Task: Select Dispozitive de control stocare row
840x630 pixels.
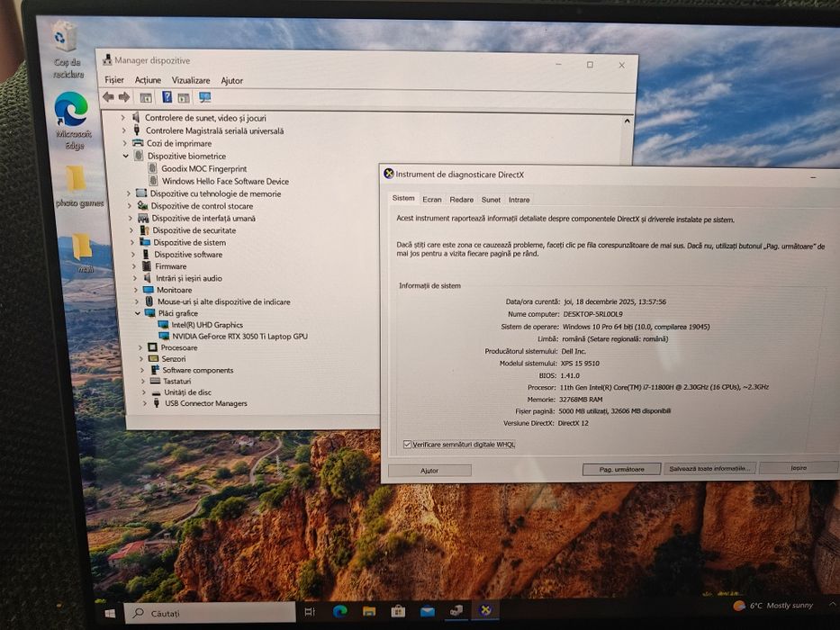Action: click(202, 206)
